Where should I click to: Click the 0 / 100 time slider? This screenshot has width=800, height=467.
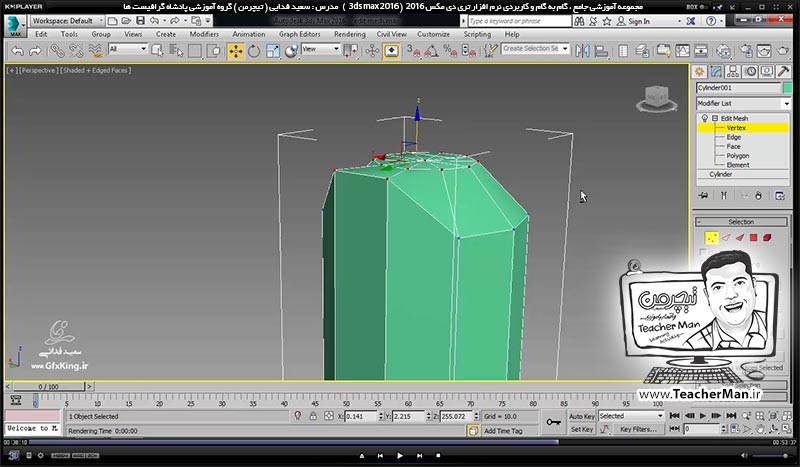pyautogui.click(x=48, y=387)
